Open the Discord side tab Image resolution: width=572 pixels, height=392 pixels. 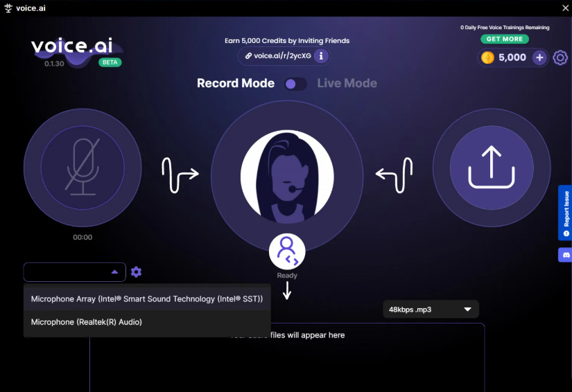(566, 255)
